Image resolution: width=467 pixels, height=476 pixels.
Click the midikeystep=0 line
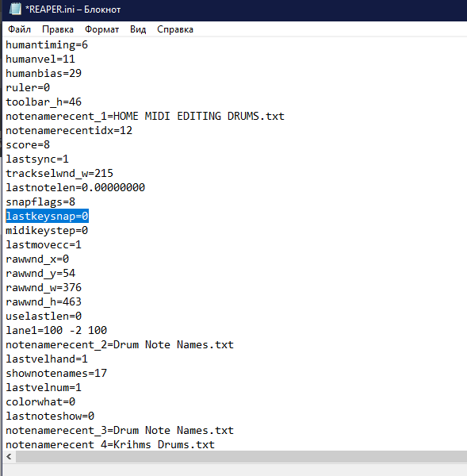click(x=47, y=230)
